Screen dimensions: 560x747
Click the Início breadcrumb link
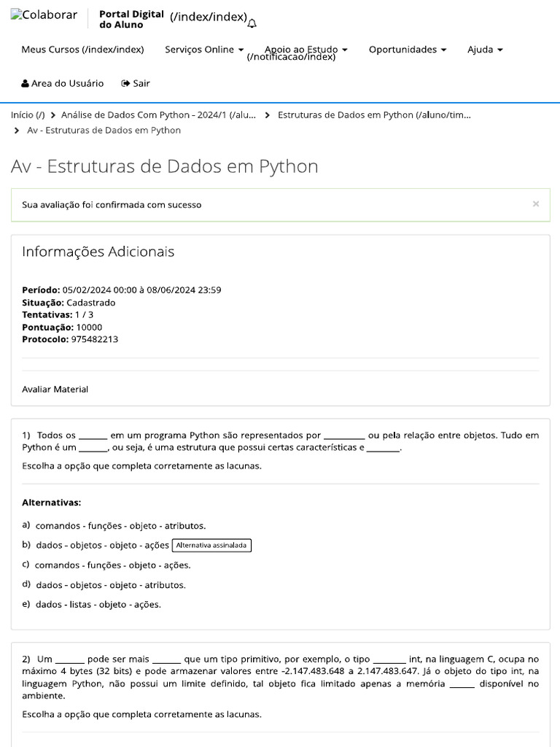tap(28, 115)
